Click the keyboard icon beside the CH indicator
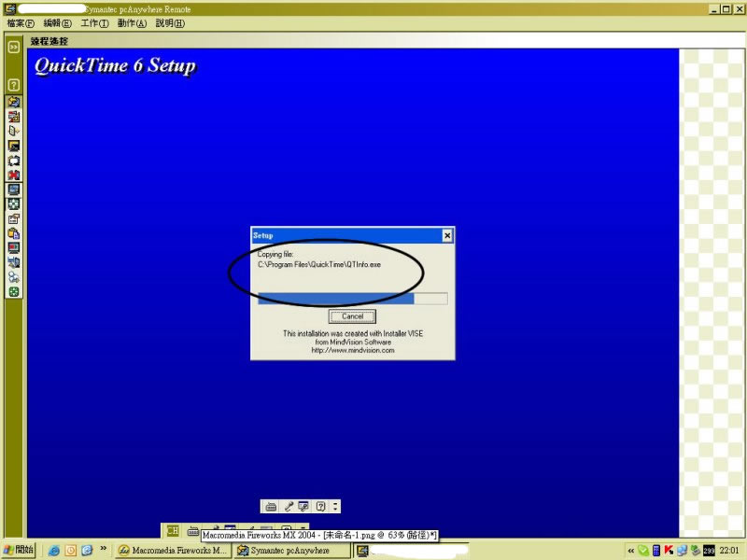Screen dimensions: 747x560 coord(193,530)
